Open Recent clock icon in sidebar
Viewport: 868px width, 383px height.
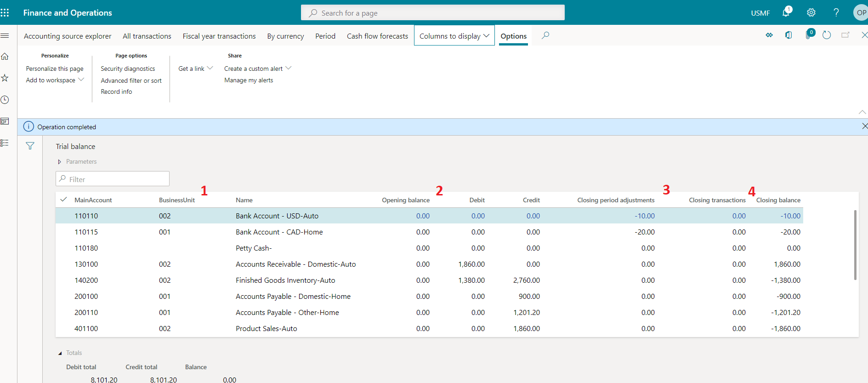(x=5, y=100)
